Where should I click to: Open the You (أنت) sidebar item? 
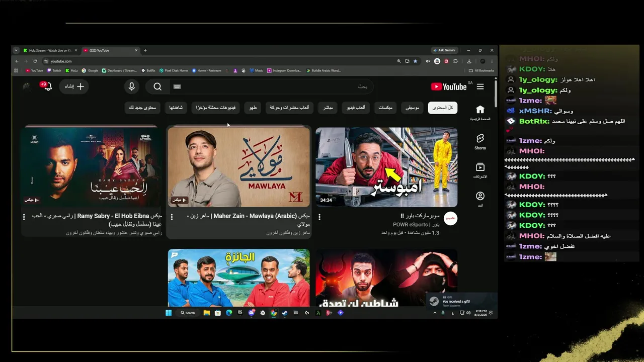(480, 199)
